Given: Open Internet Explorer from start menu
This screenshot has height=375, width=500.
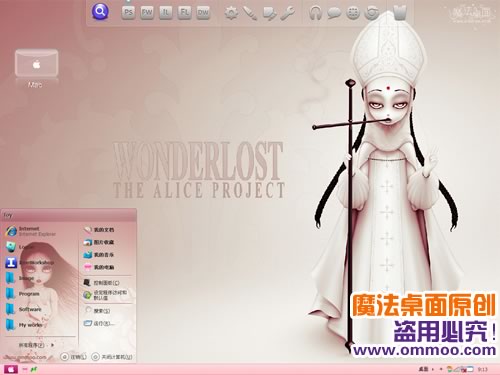Looking at the screenshot, I should [31, 231].
